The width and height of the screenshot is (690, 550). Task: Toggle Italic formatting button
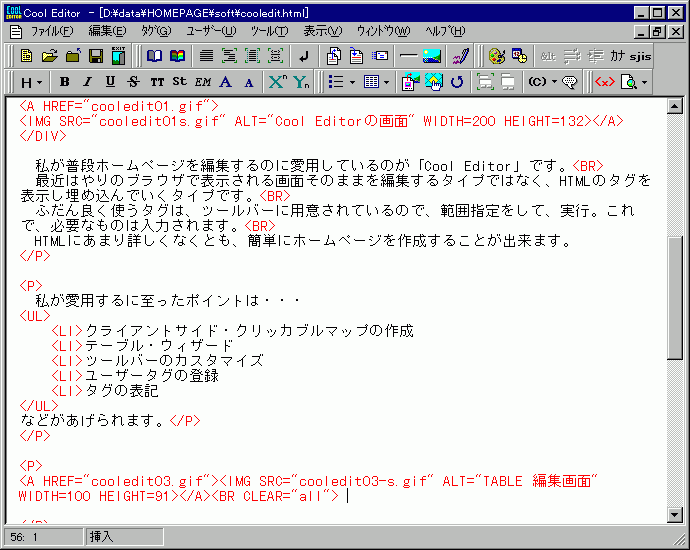click(x=87, y=81)
